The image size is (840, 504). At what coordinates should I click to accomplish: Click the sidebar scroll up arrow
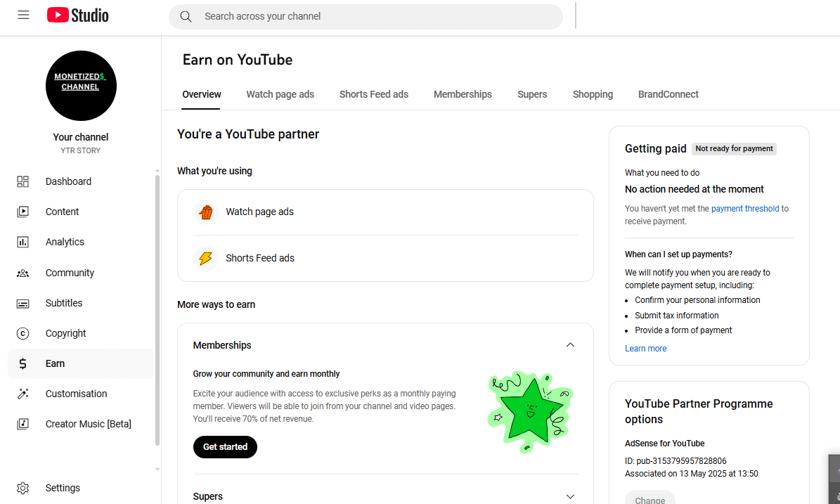157,170
